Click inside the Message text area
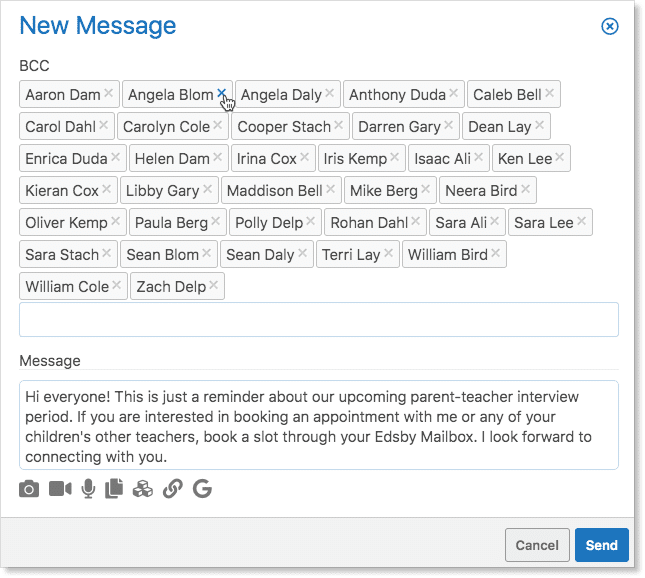This screenshot has height=578, width=645. (318, 424)
